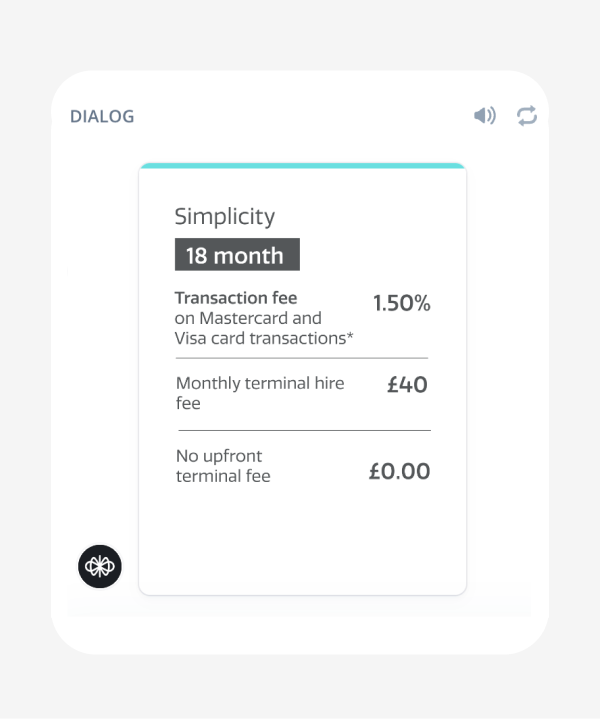Select the £0.00 upfront fee amount
600x719 pixels.
(399, 471)
